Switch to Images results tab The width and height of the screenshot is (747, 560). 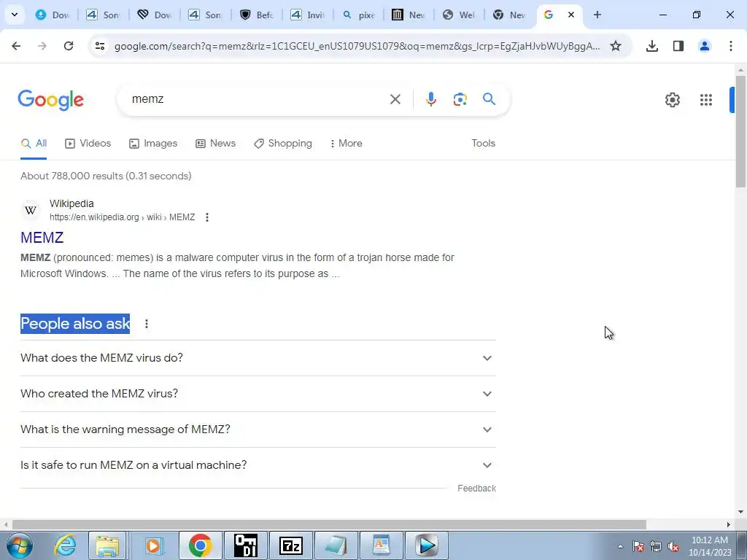tap(153, 144)
